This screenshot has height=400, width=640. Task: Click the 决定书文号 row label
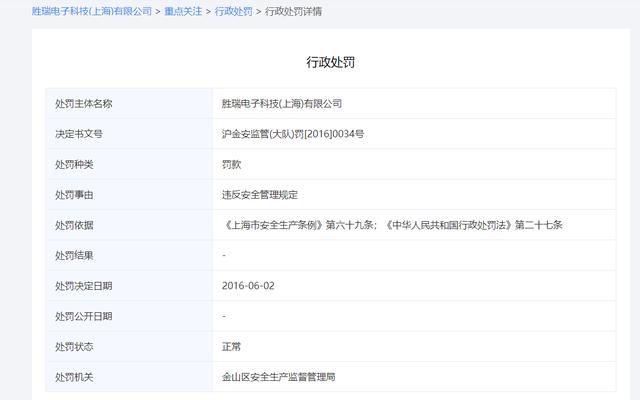pyautogui.click(x=79, y=134)
